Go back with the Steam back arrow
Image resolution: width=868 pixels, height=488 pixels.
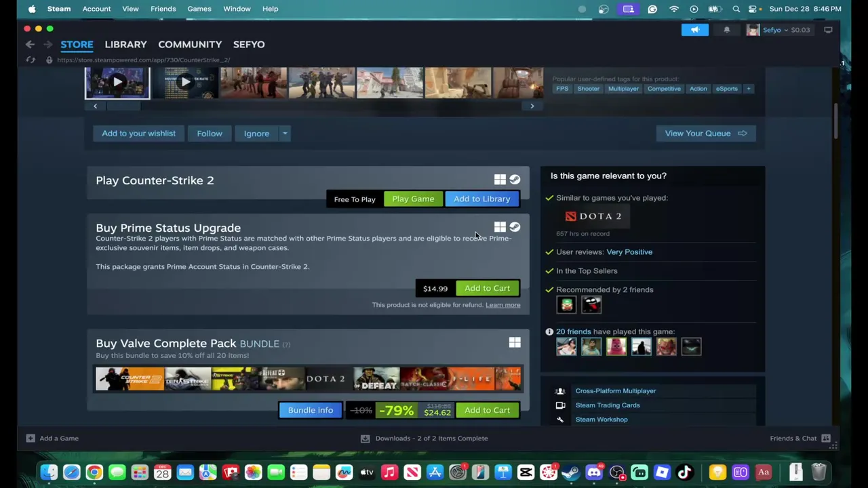pos(30,44)
